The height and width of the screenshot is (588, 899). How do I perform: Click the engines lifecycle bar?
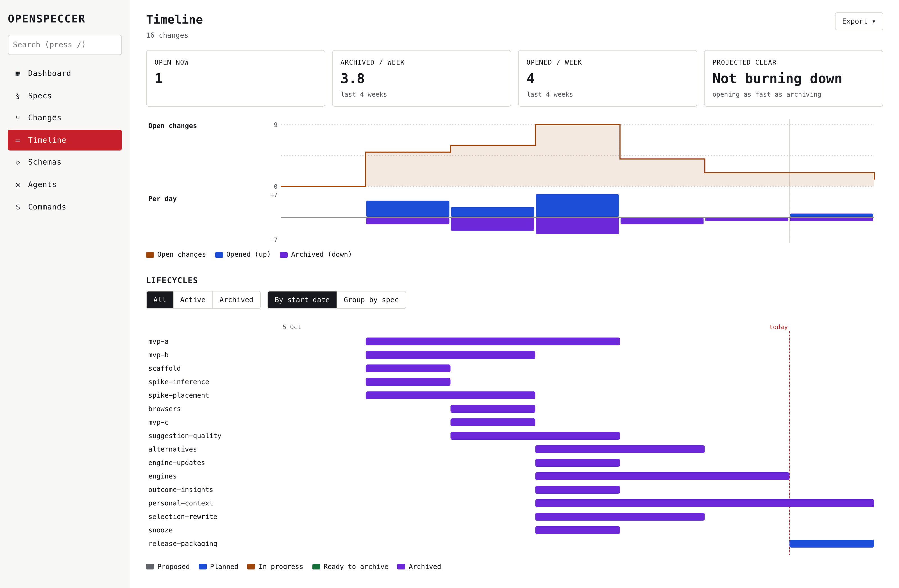tap(662, 477)
